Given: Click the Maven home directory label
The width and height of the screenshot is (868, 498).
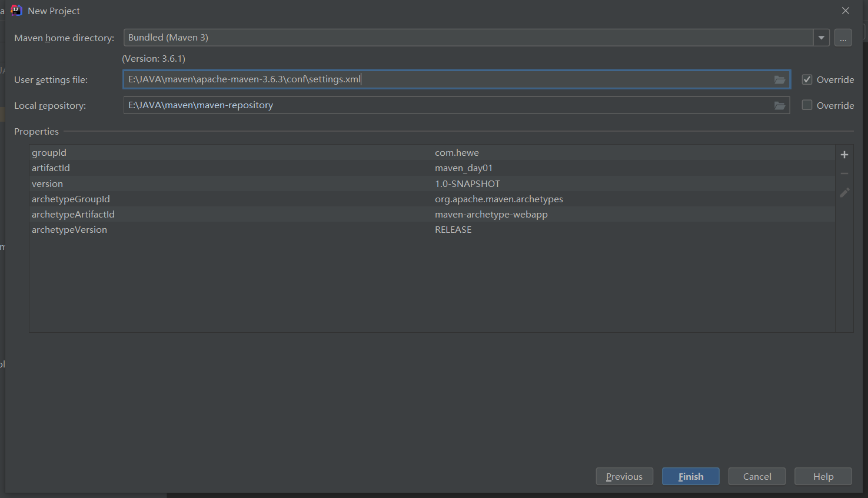Looking at the screenshot, I should pyautogui.click(x=64, y=38).
